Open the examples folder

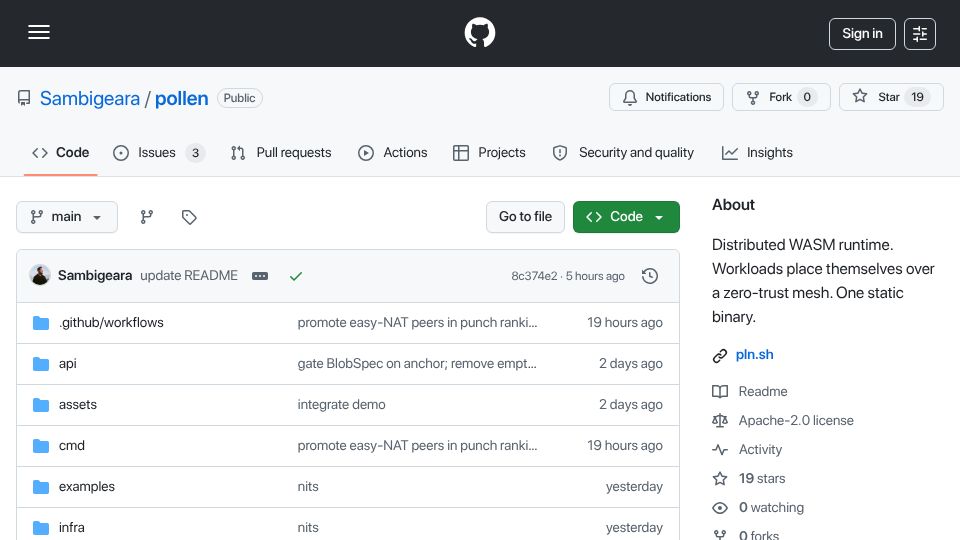pos(86,487)
